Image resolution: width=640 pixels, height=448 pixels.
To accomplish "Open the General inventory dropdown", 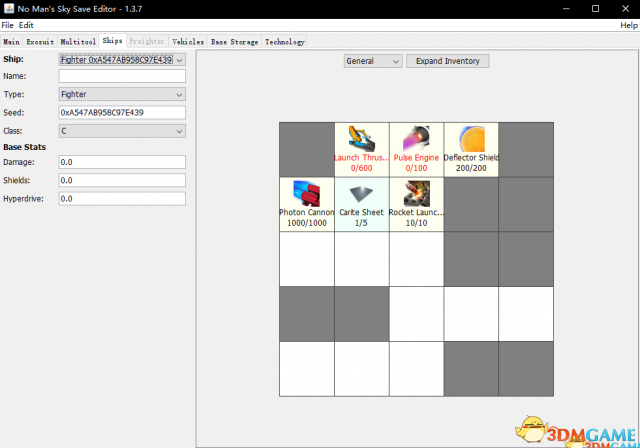I will (x=373, y=61).
